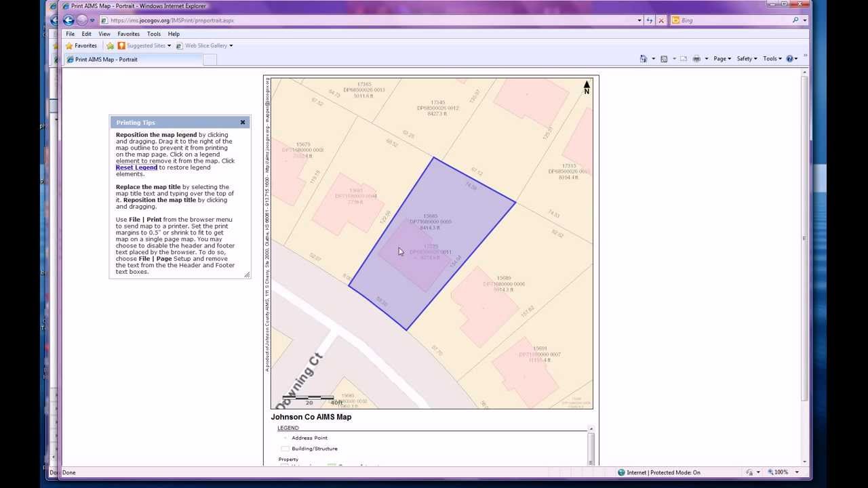Click the Print icon in command bar

[x=696, y=59]
